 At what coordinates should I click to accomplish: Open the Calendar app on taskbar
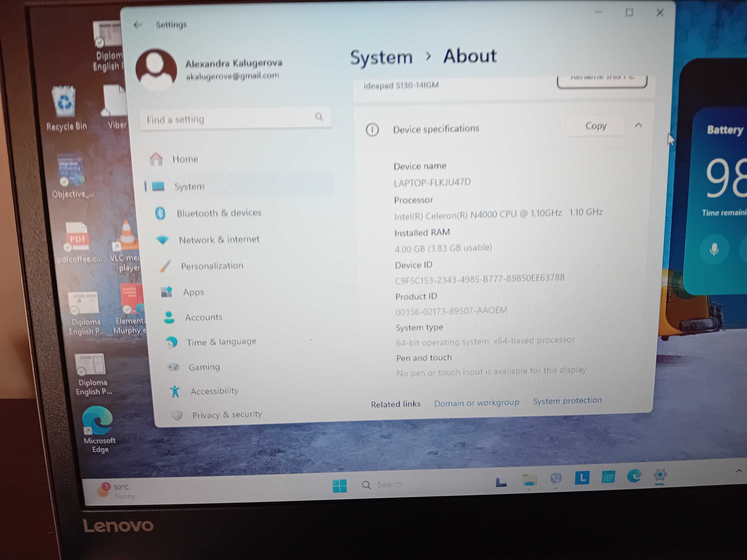(608, 477)
